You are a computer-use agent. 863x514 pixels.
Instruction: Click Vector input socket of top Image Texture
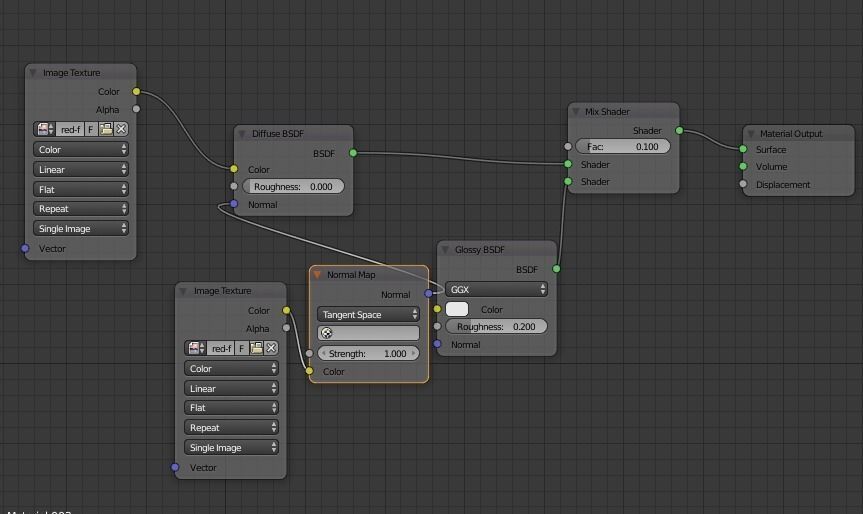point(25,248)
